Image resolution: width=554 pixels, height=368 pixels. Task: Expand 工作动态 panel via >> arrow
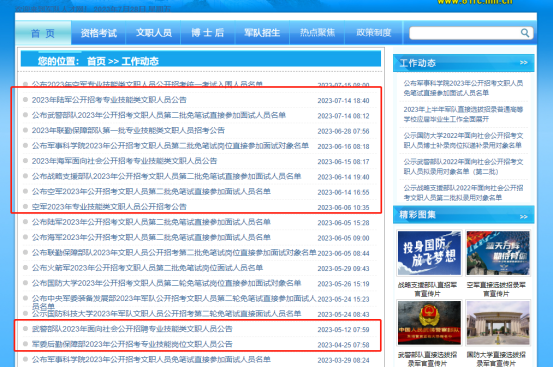(523, 63)
